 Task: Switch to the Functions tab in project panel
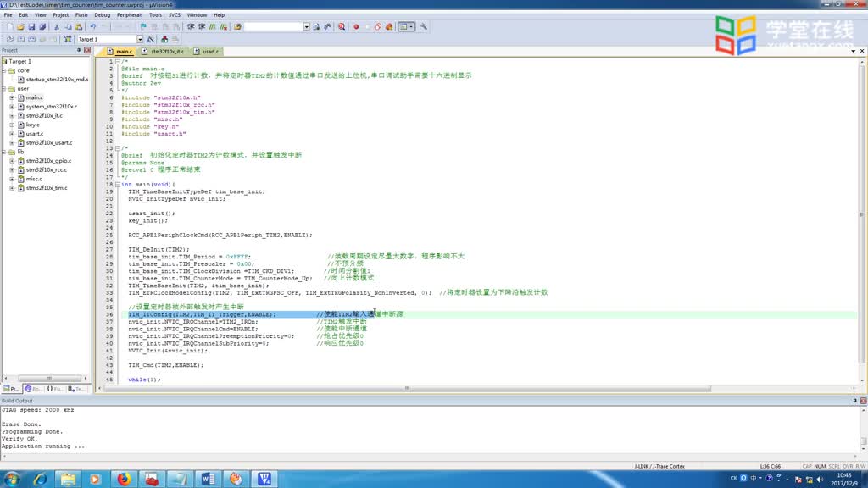pos(55,389)
